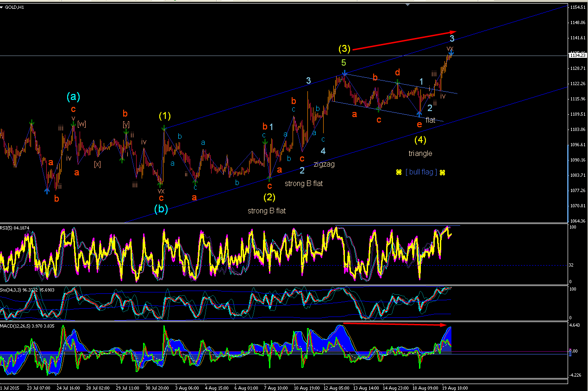Click the '[w]' label near cyan (a)
The height and width of the screenshot is (391, 588).
(81, 124)
